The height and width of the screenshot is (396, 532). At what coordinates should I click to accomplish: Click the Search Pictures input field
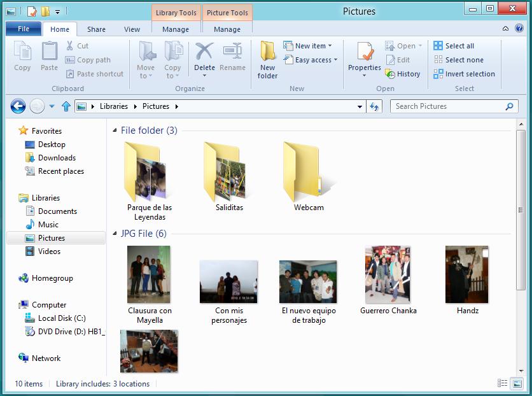tap(449, 106)
